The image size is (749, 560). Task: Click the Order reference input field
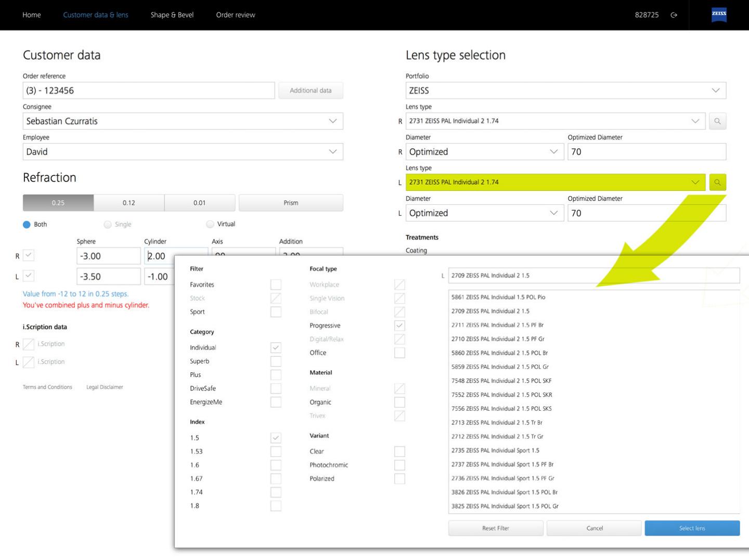[149, 90]
